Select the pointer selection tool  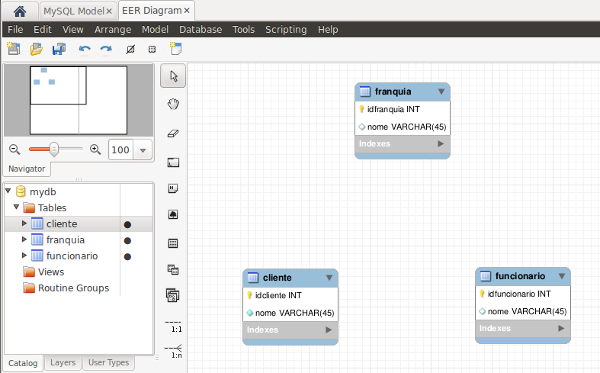click(173, 76)
